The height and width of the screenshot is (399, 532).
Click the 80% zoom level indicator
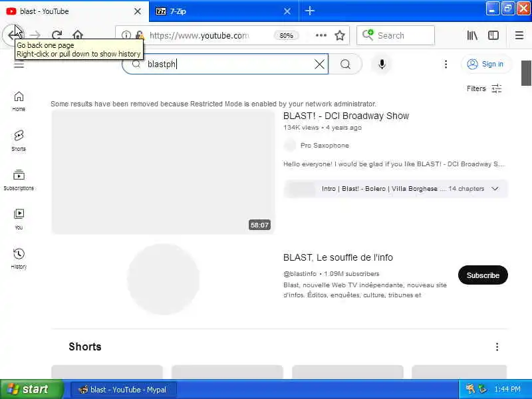[286, 36]
